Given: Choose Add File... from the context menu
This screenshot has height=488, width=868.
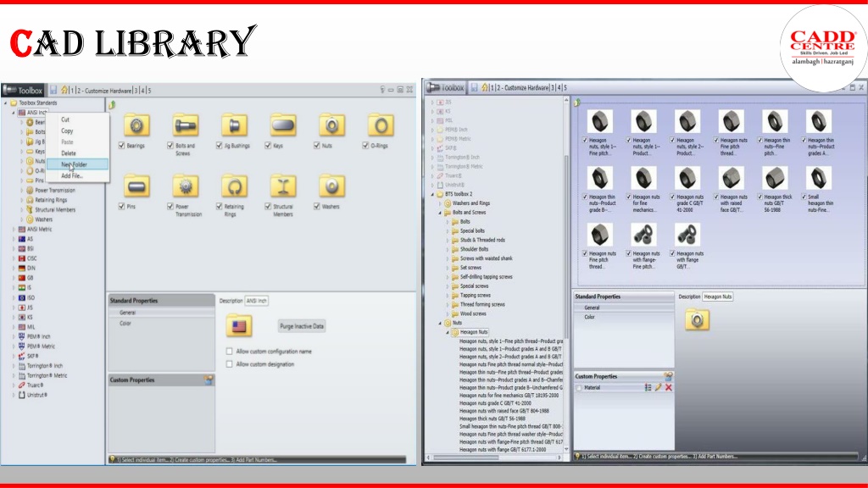Looking at the screenshot, I should coord(72,176).
